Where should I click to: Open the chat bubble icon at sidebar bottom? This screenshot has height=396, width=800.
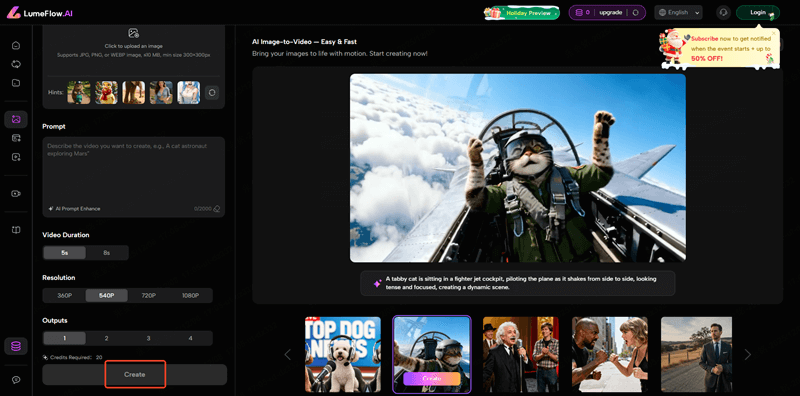pyautogui.click(x=16, y=380)
